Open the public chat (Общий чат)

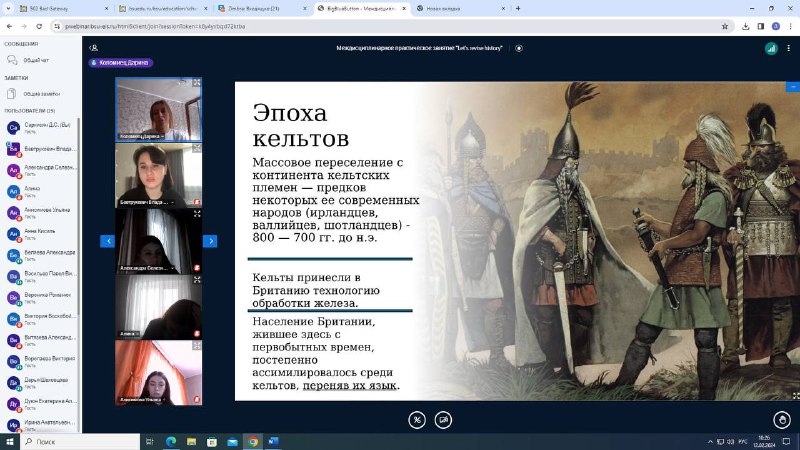(36, 60)
